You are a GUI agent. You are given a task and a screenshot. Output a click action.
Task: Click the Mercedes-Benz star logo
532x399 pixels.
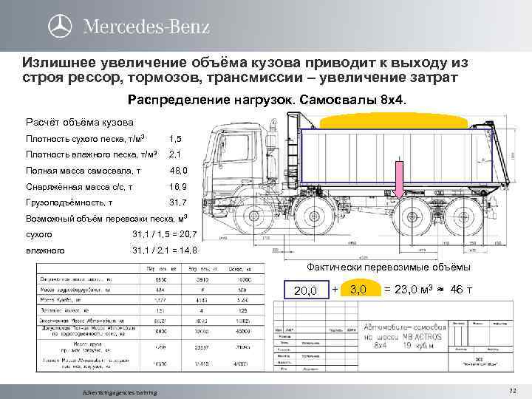click(x=60, y=26)
